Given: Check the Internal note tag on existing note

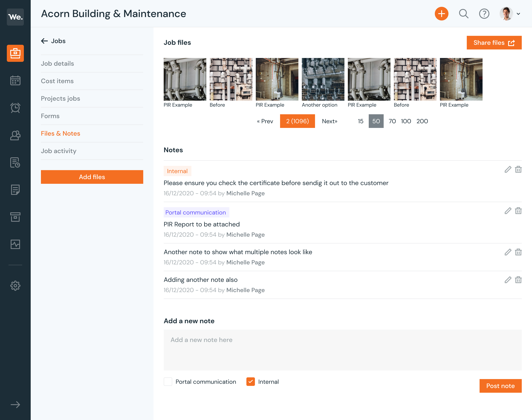Looking at the screenshot, I should coord(177,171).
